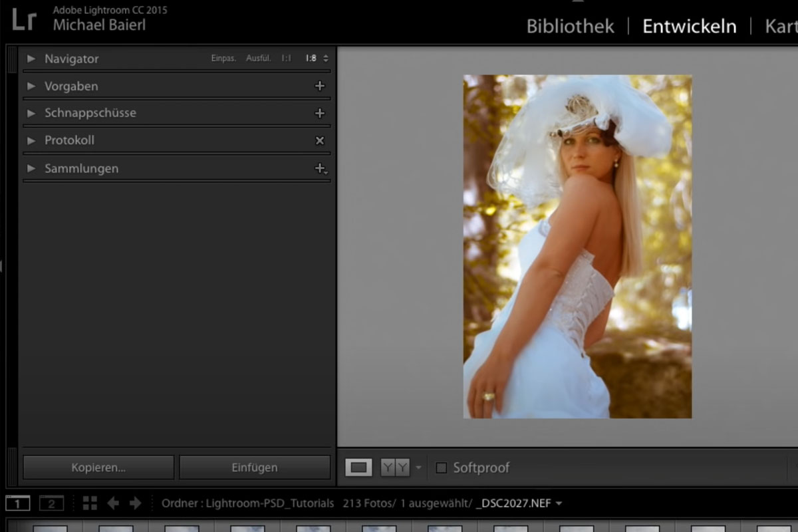The height and width of the screenshot is (532, 798).
Task: Set Navigator zoom to 1:1
Action: click(286, 59)
